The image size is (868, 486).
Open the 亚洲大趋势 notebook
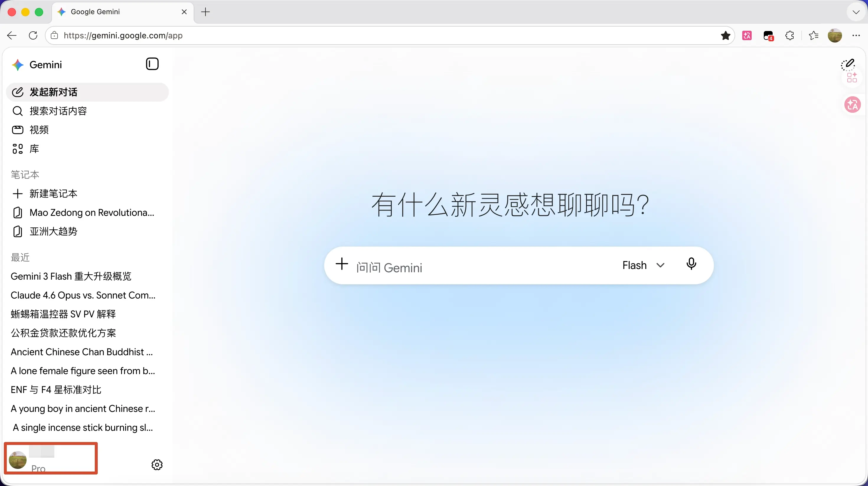(x=87, y=231)
